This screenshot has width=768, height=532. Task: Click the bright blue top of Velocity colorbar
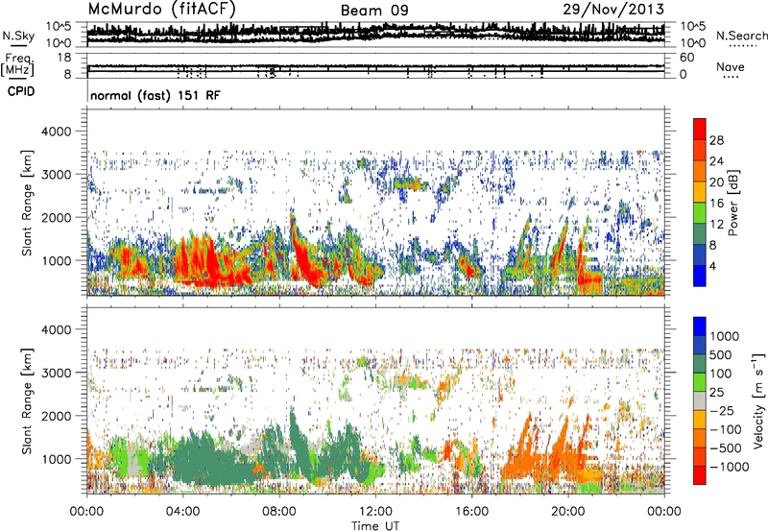point(700,326)
